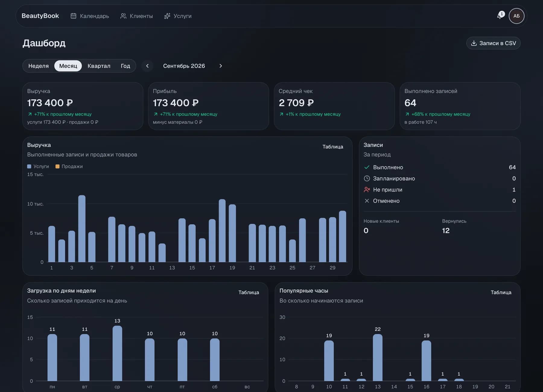Click the tallest revenue bar on day 4
The image size is (543, 392).
point(82,229)
